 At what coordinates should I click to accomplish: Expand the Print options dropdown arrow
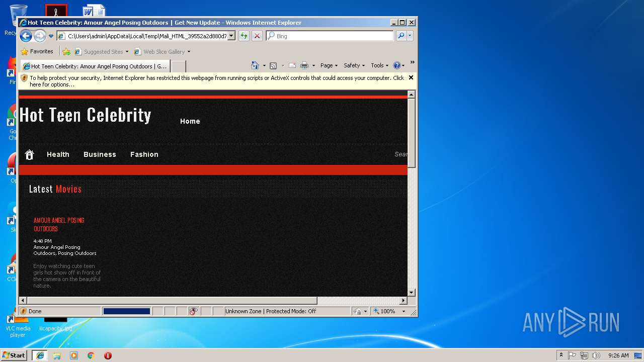313,65
